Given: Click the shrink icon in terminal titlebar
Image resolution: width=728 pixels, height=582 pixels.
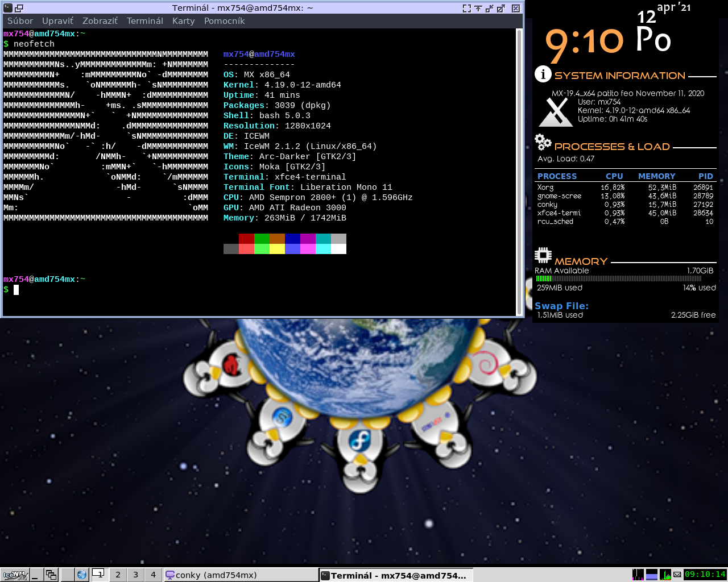Looking at the screenshot, I should (x=489, y=9).
